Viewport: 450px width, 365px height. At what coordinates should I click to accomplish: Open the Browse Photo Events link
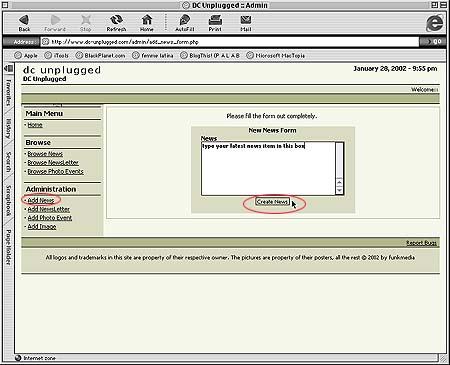(55, 172)
